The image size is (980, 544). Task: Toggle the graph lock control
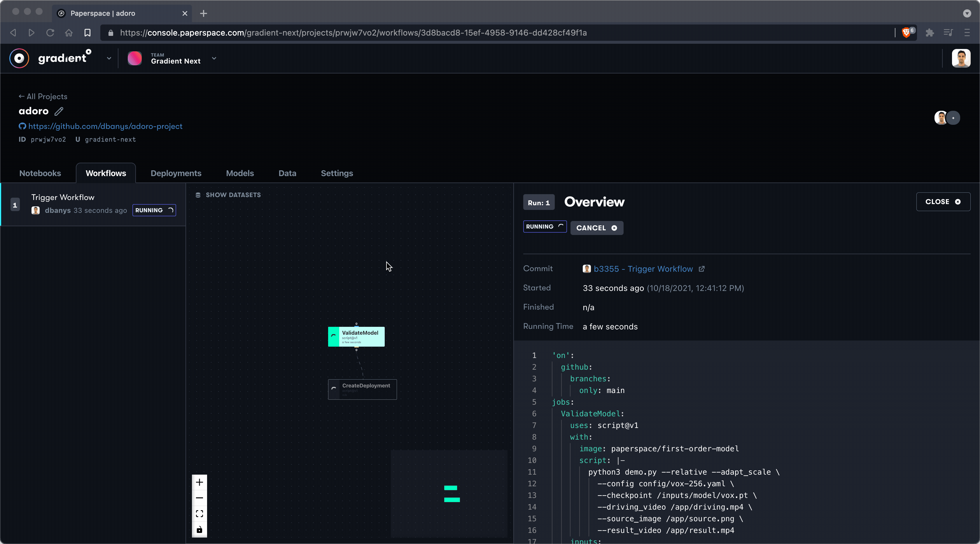(x=199, y=529)
